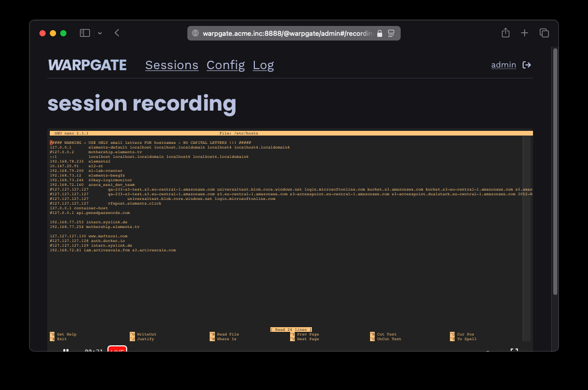
Task: Click the 'elements-default' hosts entry
Action: (x=170, y=147)
